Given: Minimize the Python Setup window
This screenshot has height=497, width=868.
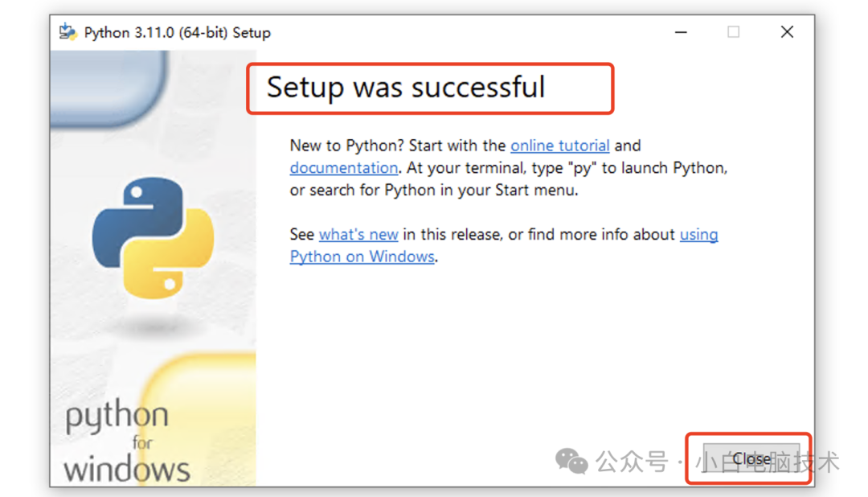Looking at the screenshot, I should click(681, 32).
